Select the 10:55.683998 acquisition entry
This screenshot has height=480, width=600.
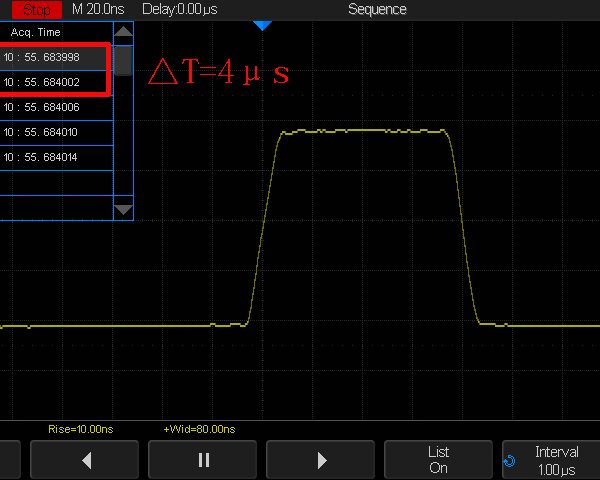pyautogui.click(x=54, y=57)
